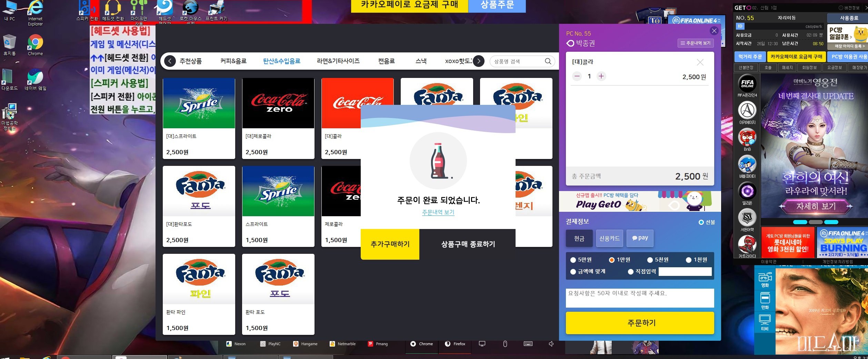Click the 먹거리 주문 button
The width and height of the screenshot is (868, 359).
coord(750,57)
